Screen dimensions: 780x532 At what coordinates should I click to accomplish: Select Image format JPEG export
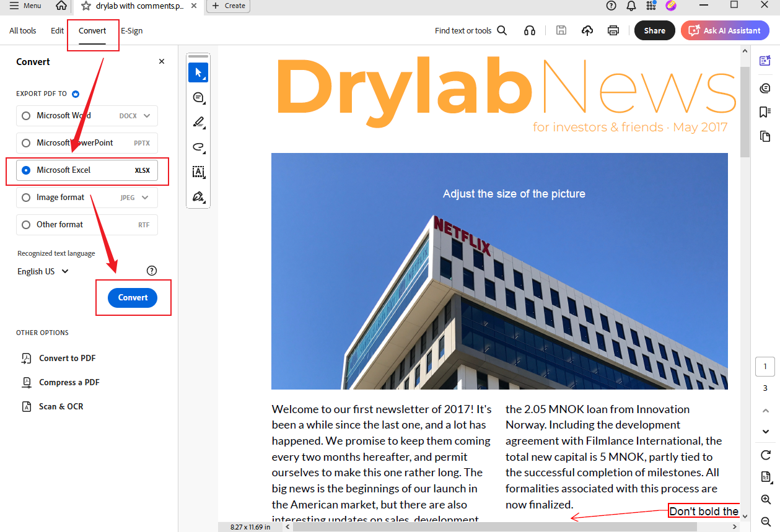pyautogui.click(x=25, y=197)
